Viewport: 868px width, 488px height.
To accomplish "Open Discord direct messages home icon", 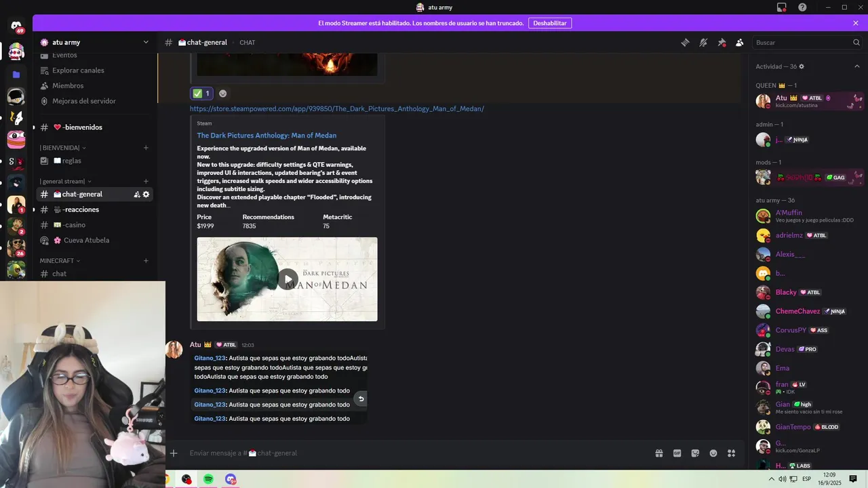I will (16, 26).
